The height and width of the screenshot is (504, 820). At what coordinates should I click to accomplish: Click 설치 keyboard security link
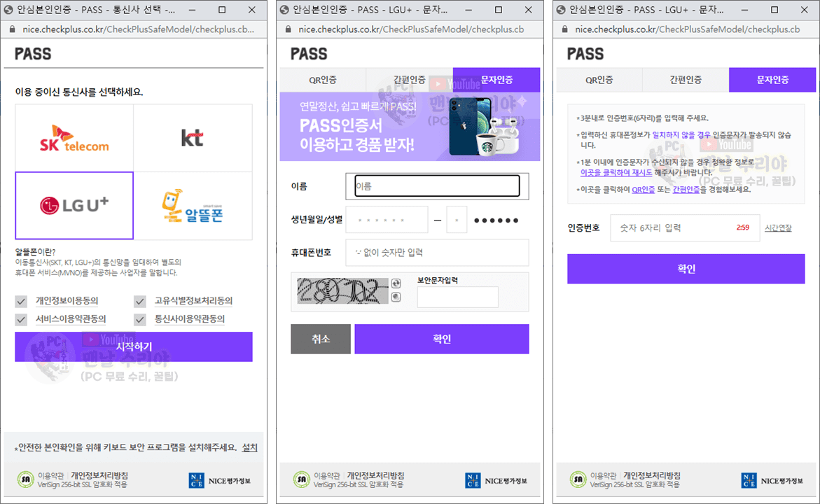pyautogui.click(x=249, y=447)
